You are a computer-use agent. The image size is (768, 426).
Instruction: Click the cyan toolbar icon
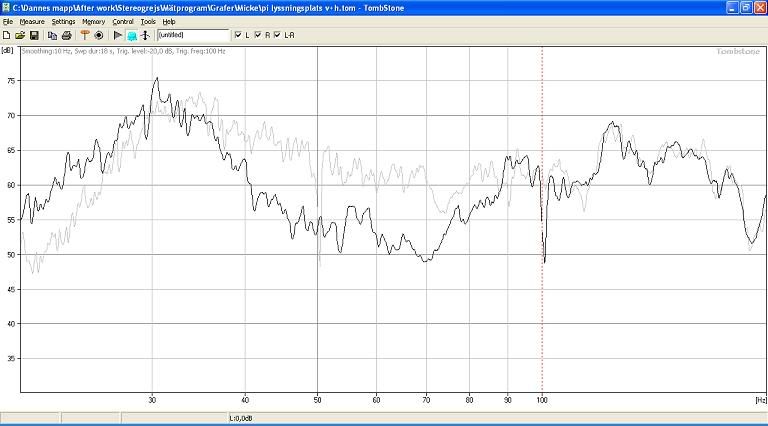click(131, 35)
